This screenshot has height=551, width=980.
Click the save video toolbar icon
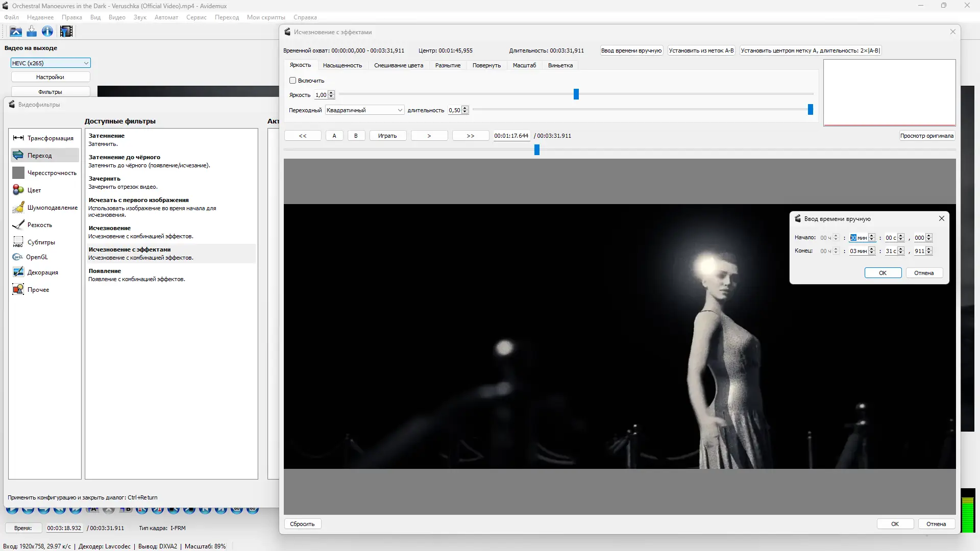tap(32, 32)
